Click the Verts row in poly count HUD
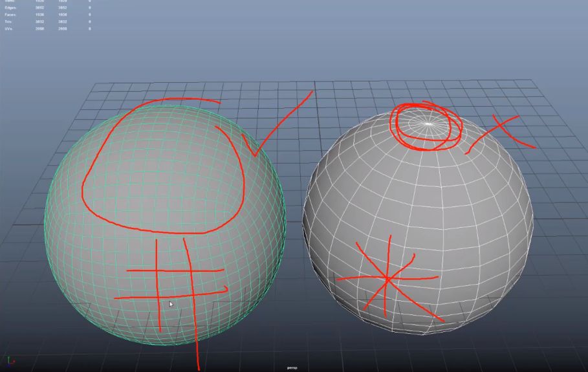This screenshot has width=588, height=372. (10, 1)
